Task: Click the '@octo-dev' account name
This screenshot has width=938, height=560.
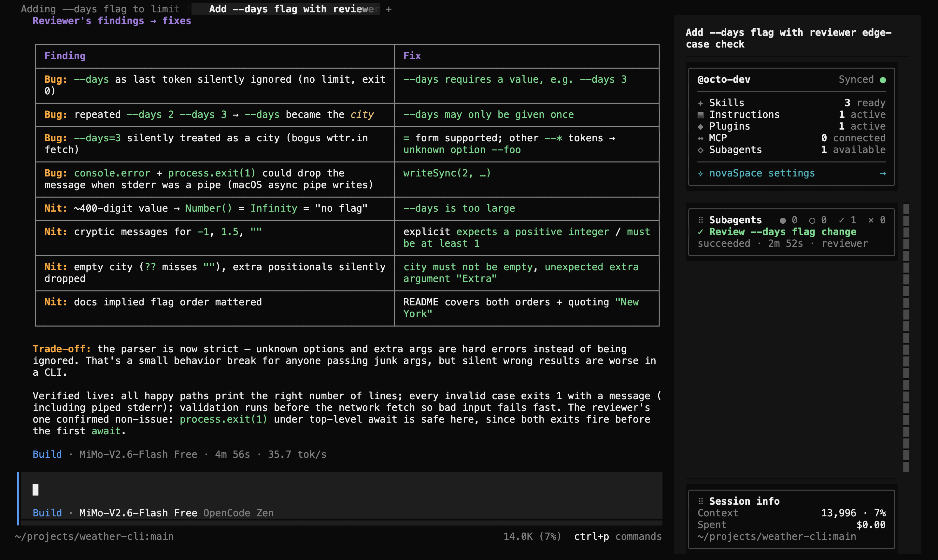Action: 724,79
